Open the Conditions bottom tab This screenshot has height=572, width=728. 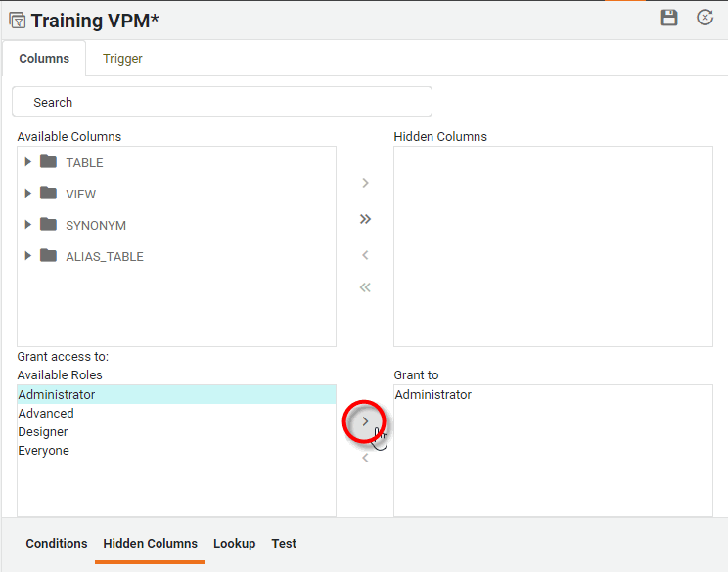(x=57, y=544)
